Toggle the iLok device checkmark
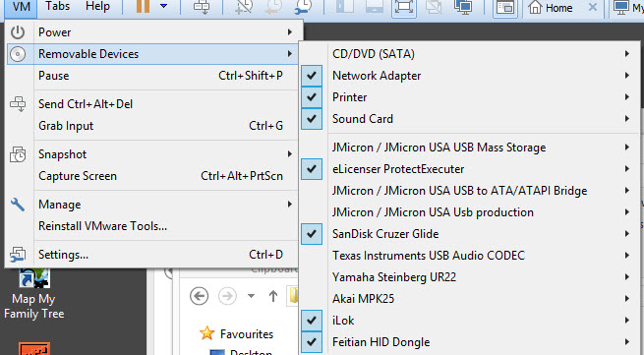 pyautogui.click(x=312, y=320)
